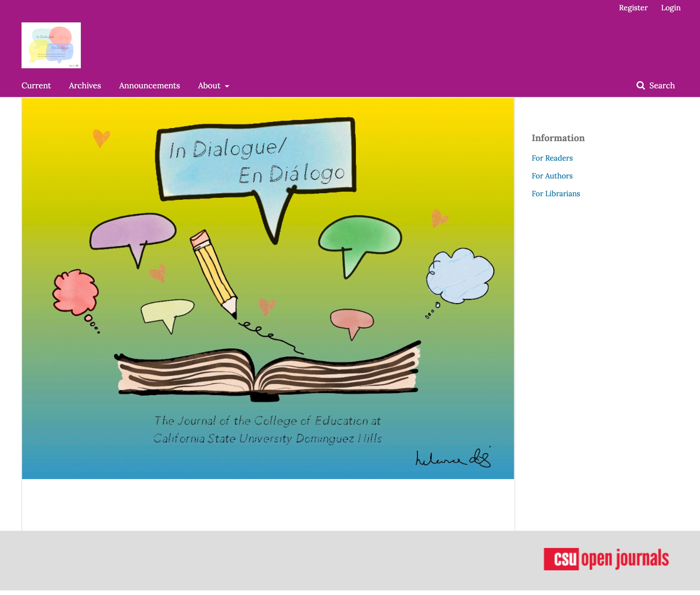This screenshot has height=595, width=700.
Task: Open the For Librarians information link
Action: coord(556,194)
